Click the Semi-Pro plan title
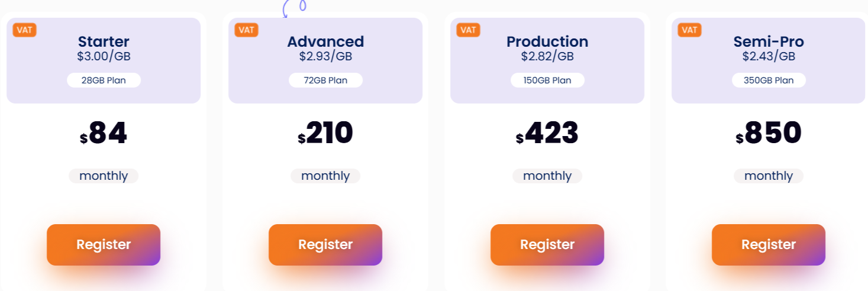868x291 pixels. click(769, 41)
